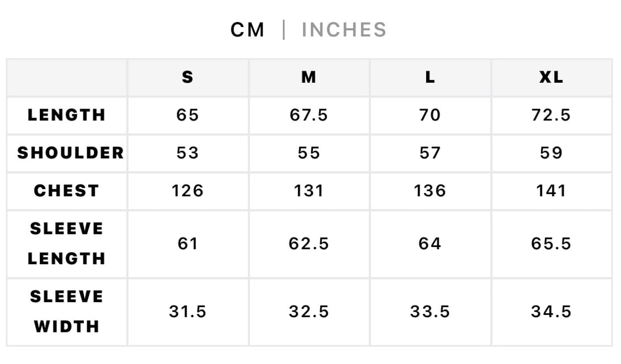Click the length value 65 for size S
Screen dimensions: 621x364
[188, 115]
